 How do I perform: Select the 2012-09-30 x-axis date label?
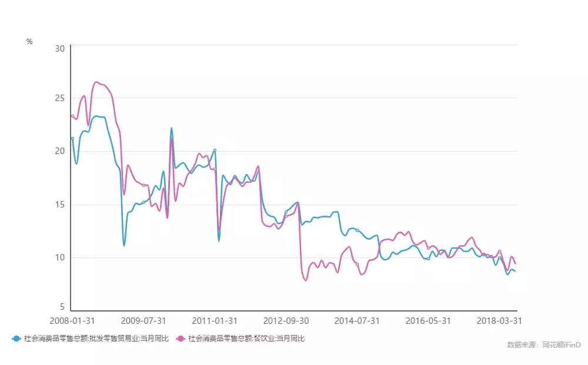click(x=286, y=320)
